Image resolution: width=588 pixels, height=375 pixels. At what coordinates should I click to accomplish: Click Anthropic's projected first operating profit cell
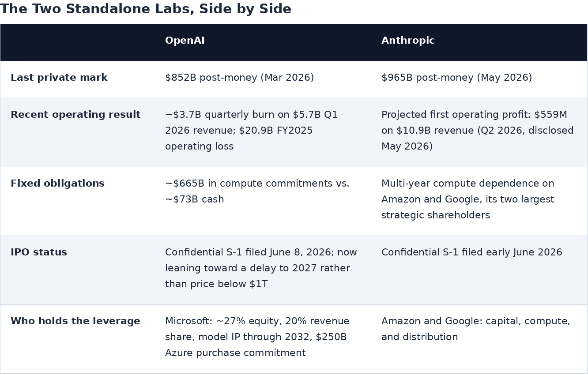click(x=478, y=131)
